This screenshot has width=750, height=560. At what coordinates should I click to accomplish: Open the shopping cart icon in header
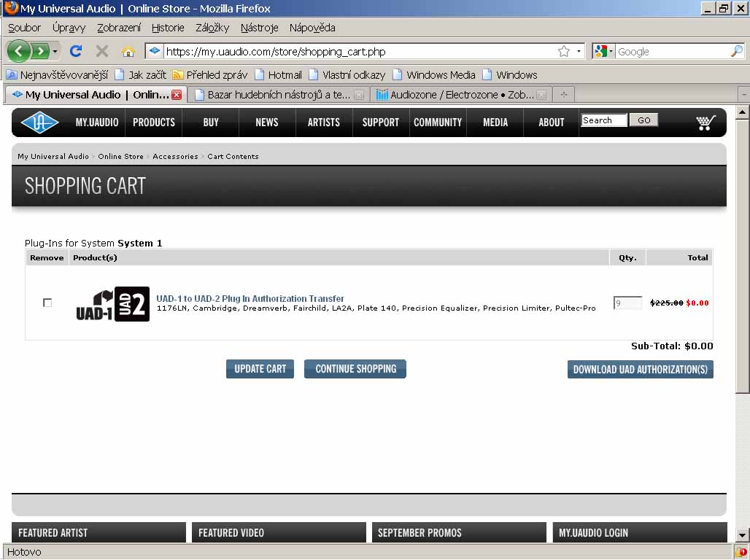[705, 122]
